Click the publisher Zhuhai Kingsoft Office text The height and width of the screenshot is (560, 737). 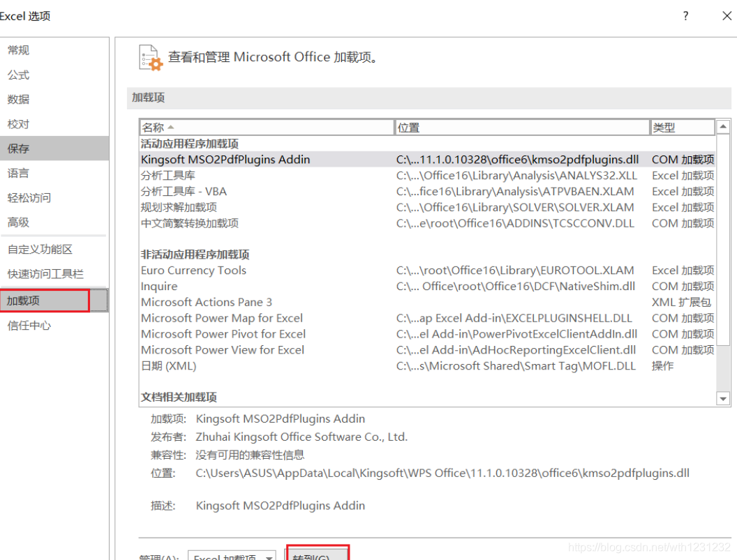tap(301, 437)
